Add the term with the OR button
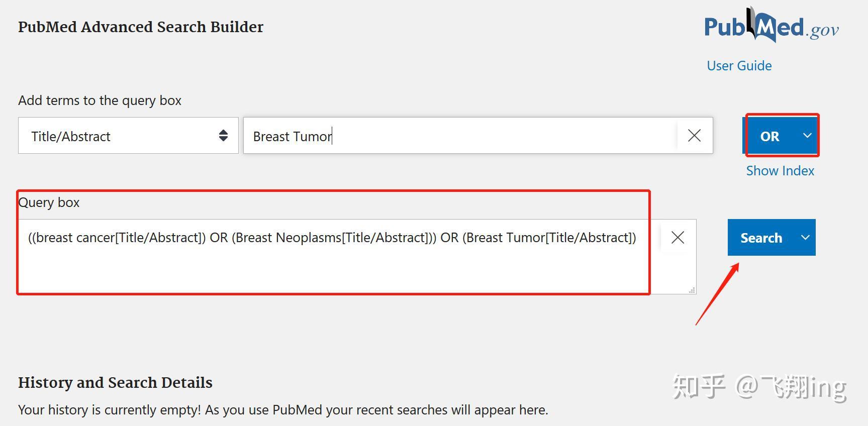 (769, 136)
